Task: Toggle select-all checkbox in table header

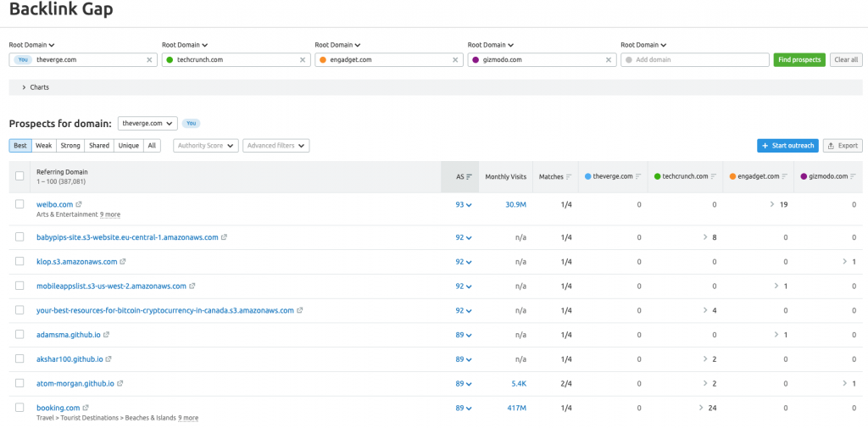Action: [x=20, y=176]
